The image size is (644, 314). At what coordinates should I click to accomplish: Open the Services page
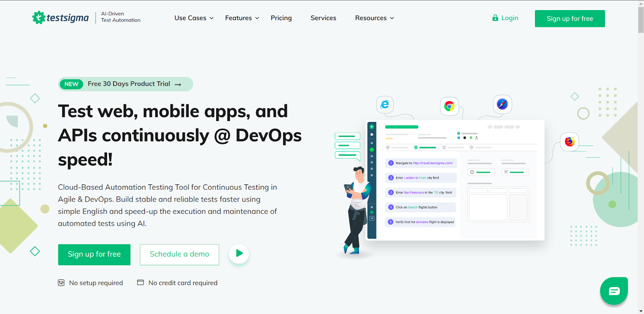(x=323, y=18)
